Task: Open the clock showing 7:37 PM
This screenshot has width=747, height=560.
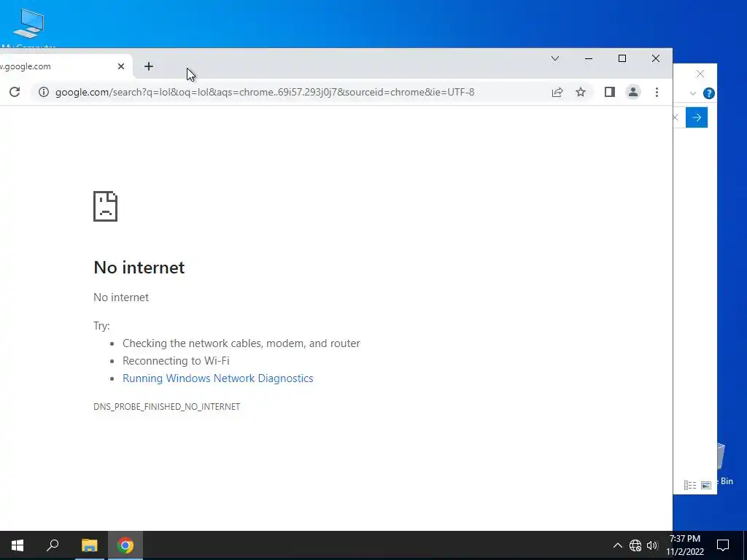Action: (685, 545)
